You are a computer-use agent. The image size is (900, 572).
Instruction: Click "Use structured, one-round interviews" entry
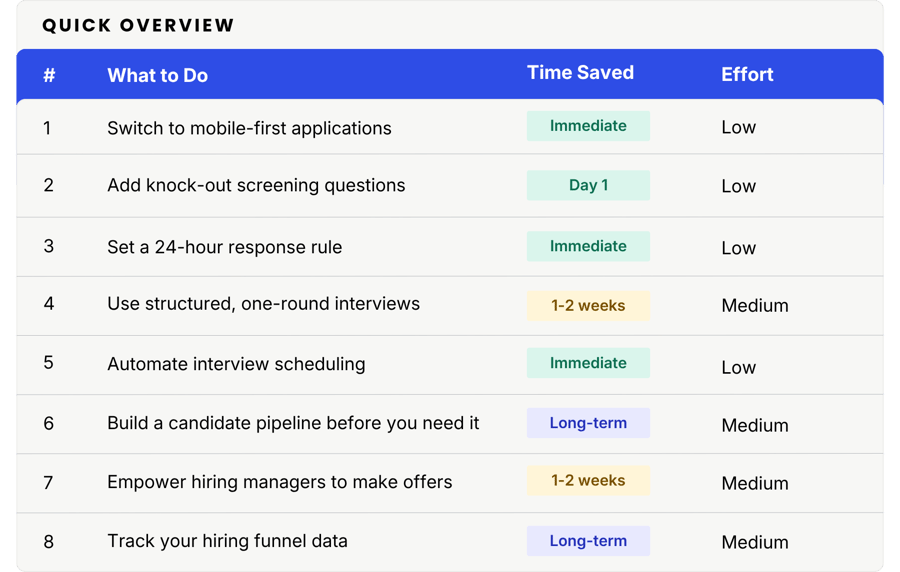[263, 304]
